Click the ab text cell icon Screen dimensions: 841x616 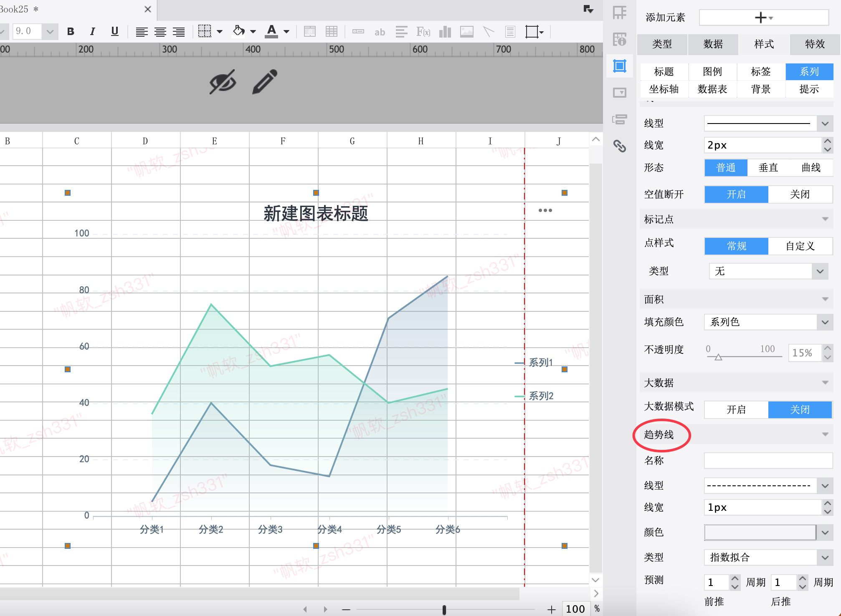pos(380,32)
